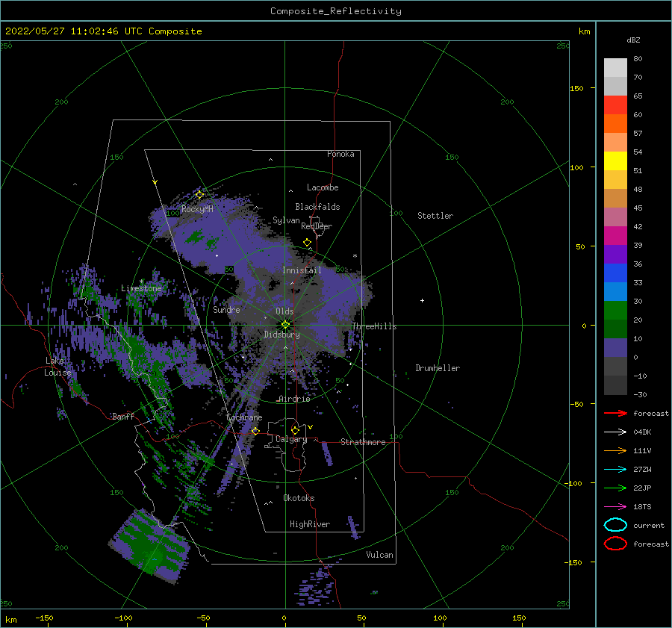Click the Strathmore town label
Screen dimensions: 672x628
[x=363, y=442]
